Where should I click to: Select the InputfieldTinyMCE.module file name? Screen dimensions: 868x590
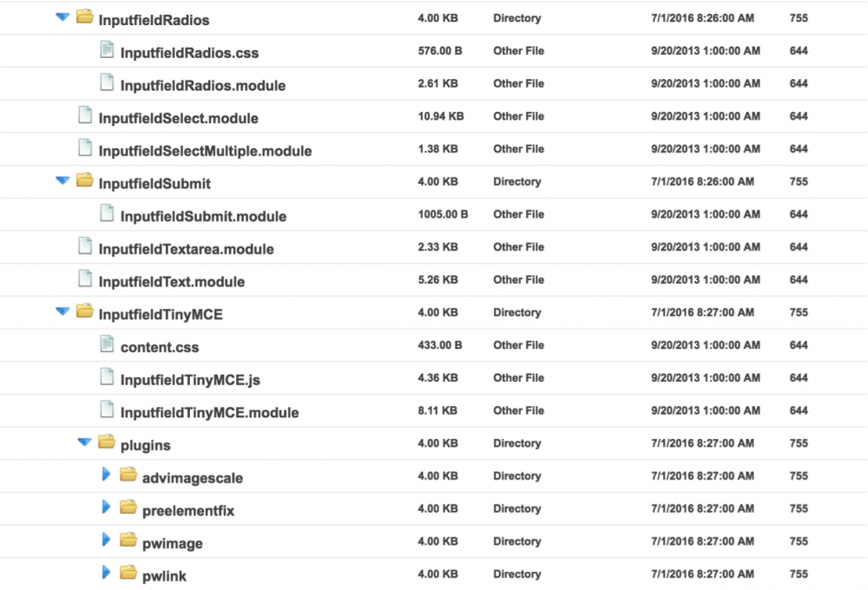pyautogui.click(x=209, y=413)
